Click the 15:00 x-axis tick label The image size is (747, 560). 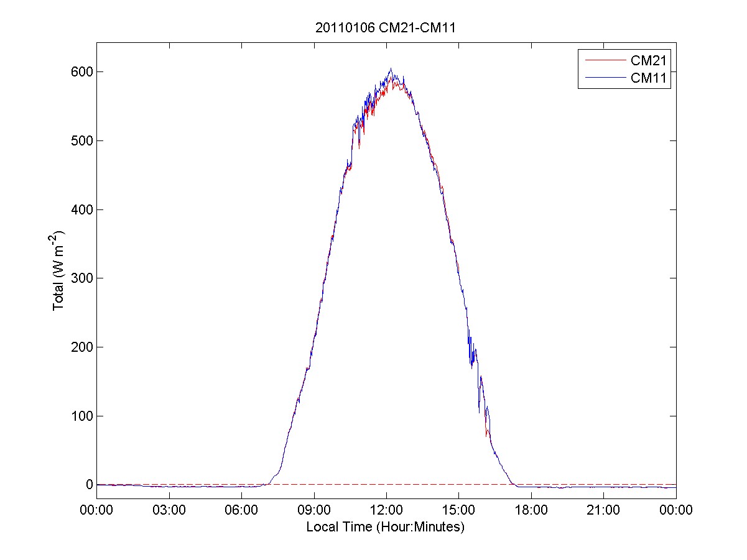click(459, 510)
